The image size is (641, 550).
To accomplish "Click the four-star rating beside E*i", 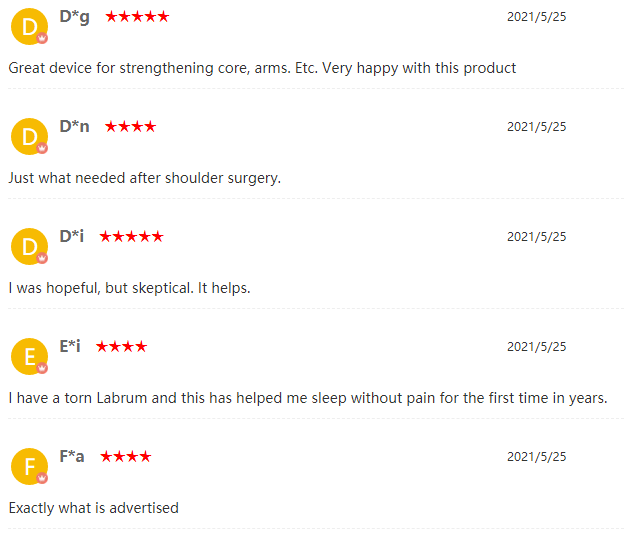I will (121, 347).
